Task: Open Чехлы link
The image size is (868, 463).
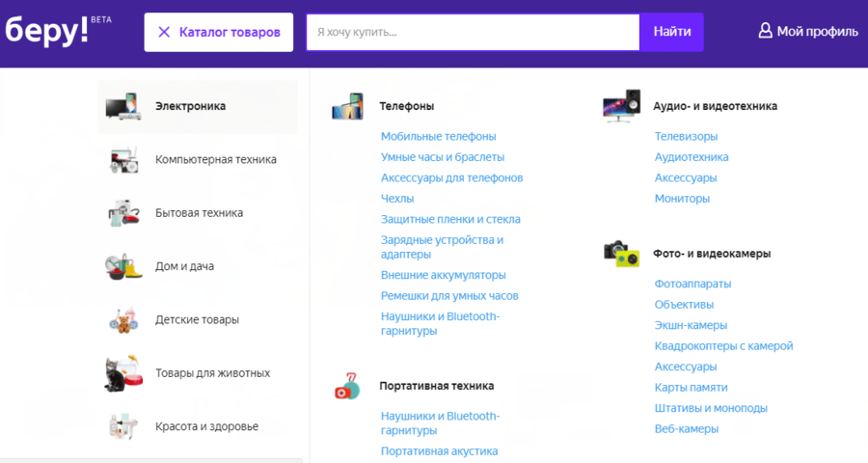Action: 397,199
